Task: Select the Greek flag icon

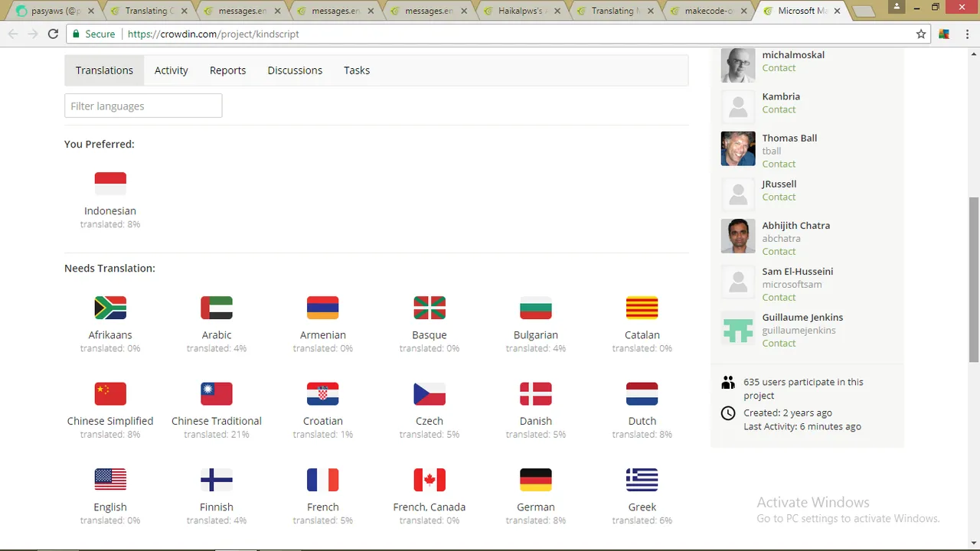Action: (x=642, y=480)
